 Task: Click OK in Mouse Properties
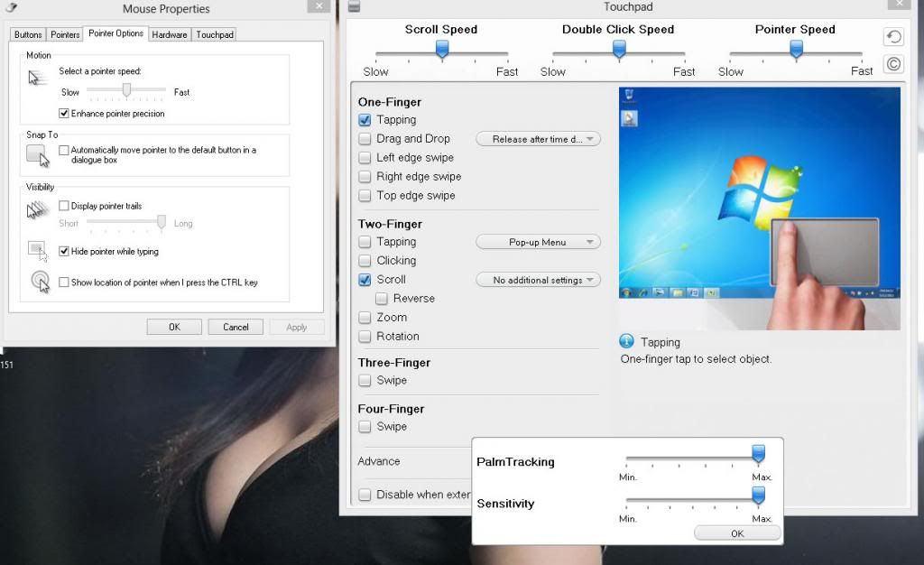174,327
